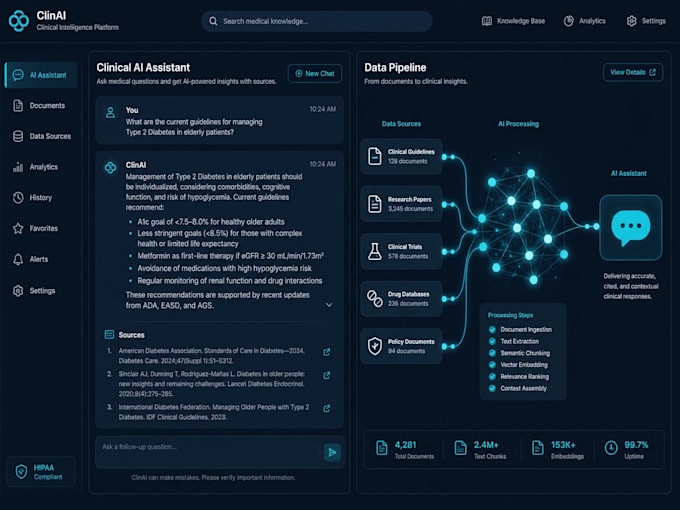Click the 99.7% Uptime value
Viewport: 680px width, 510px height.
(636, 445)
